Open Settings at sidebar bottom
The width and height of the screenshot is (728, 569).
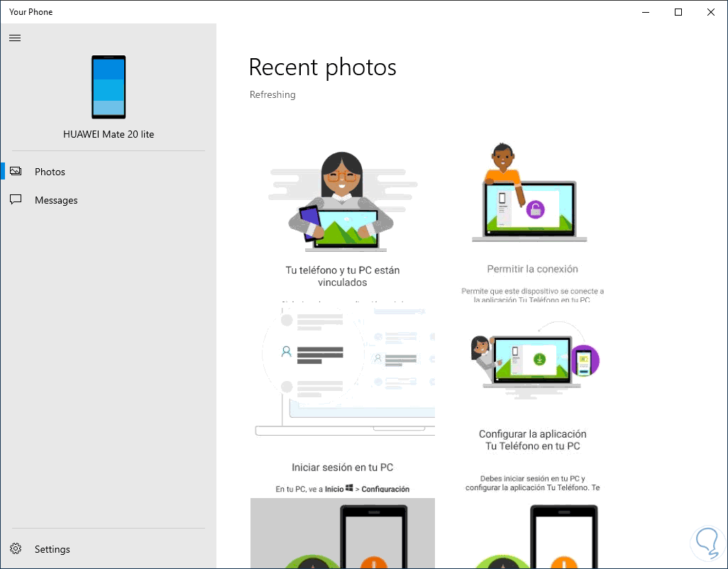point(109,549)
